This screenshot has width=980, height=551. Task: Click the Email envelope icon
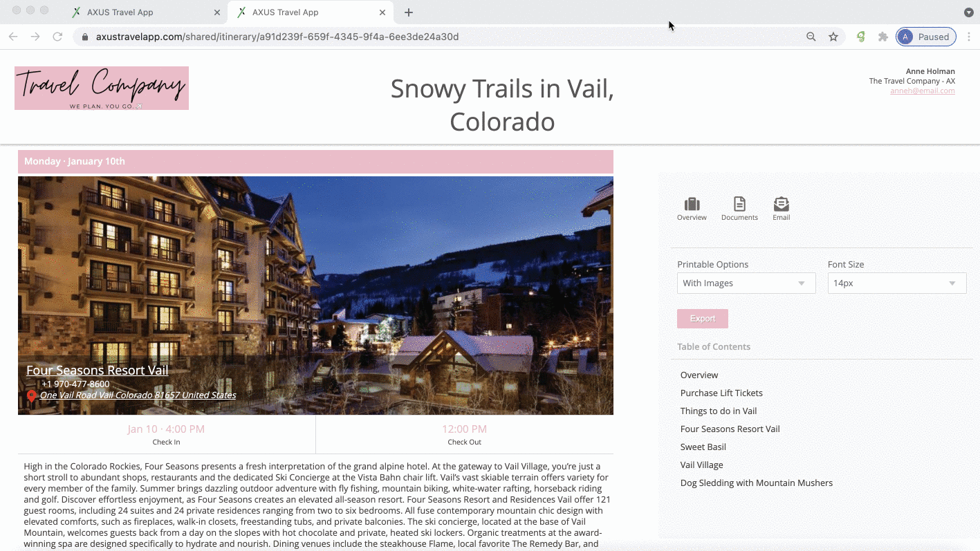(782, 204)
